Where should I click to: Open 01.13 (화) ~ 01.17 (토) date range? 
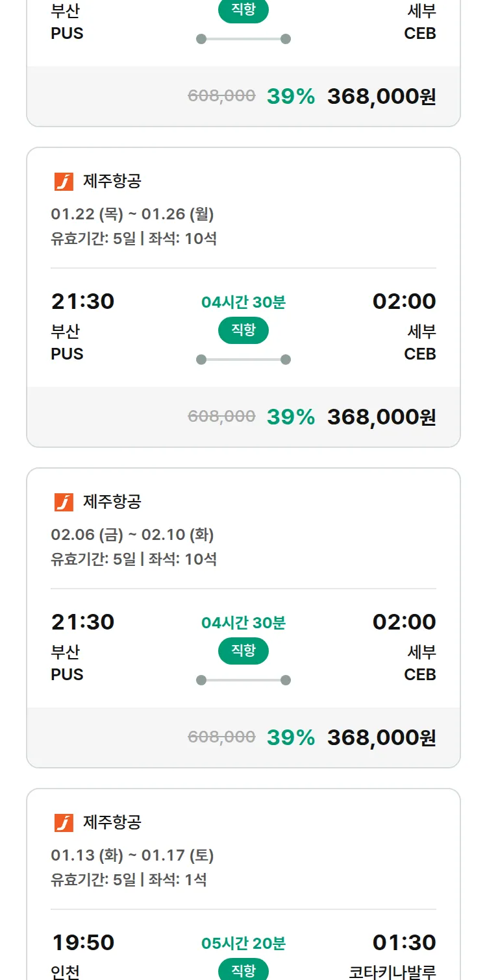tap(132, 855)
